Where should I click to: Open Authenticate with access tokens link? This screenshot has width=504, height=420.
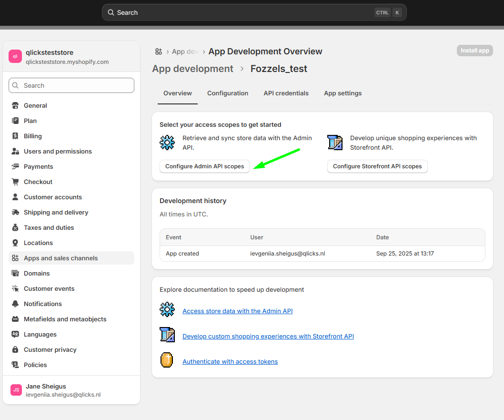230,361
